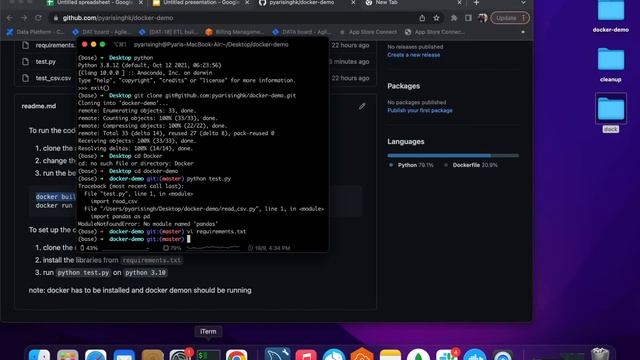Image resolution: width=640 pixels, height=360 pixels.
Task: Open Slack from the dock
Action: (x=447, y=355)
